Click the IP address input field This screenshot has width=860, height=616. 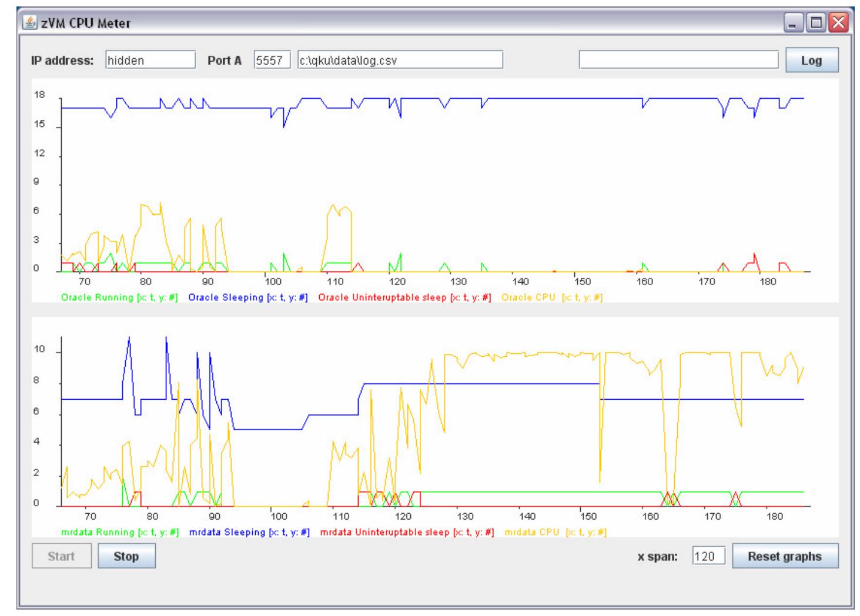150,60
